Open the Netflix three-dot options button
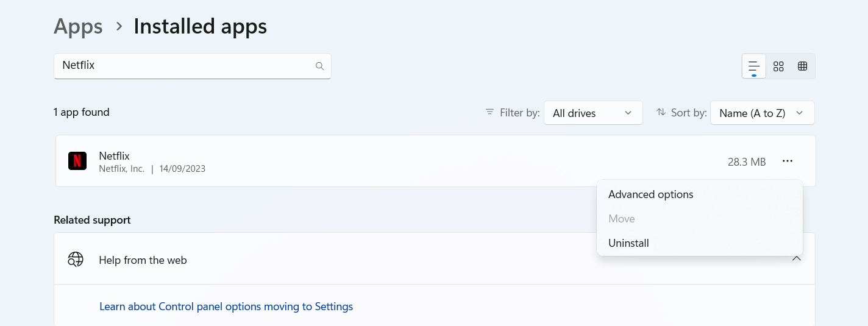The height and width of the screenshot is (326, 868). pos(788,161)
